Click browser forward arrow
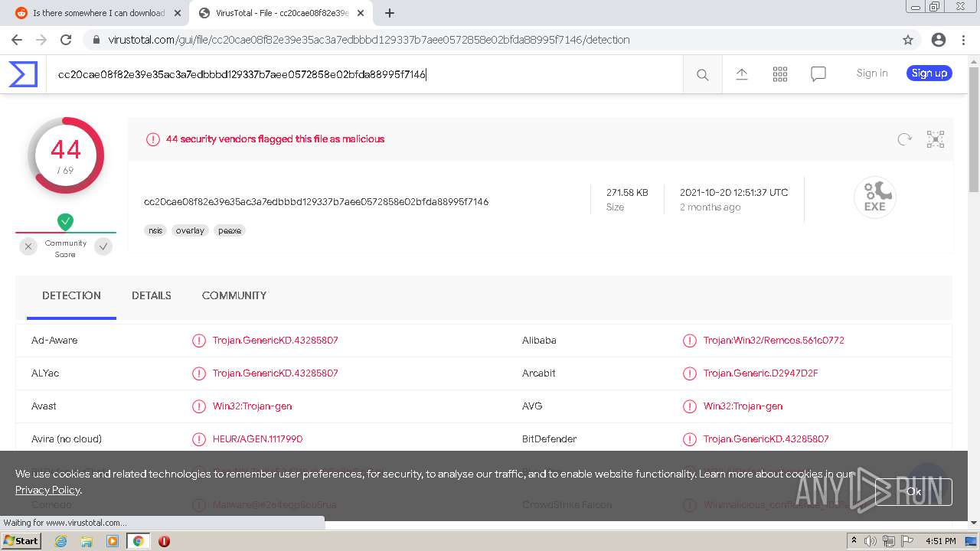 (41, 40)
